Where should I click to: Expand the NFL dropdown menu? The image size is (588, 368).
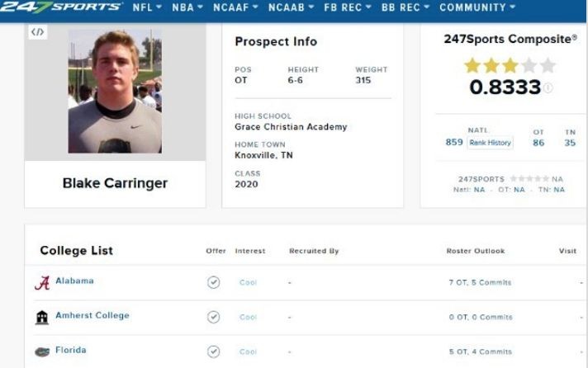coord(147,7)
